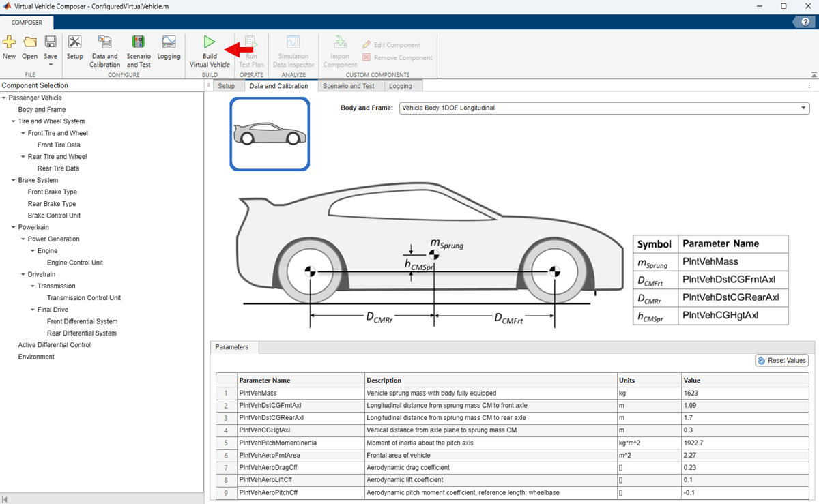Click Reset Values button
The width and height of the screenshot is (819, 504).
point(782,360)
